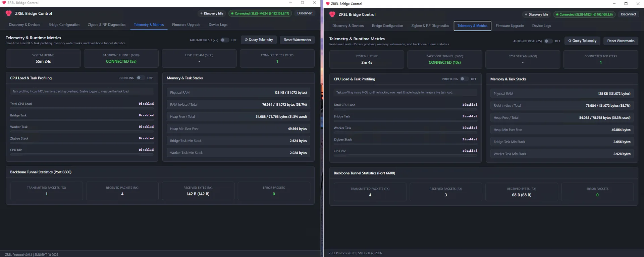This screenshot has width=644, height=257.
Task: Click right window's title bar heart icon
Action: [328, 4]
